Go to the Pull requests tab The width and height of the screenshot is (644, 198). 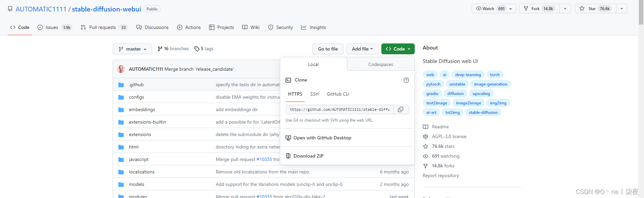coord(104,27)
